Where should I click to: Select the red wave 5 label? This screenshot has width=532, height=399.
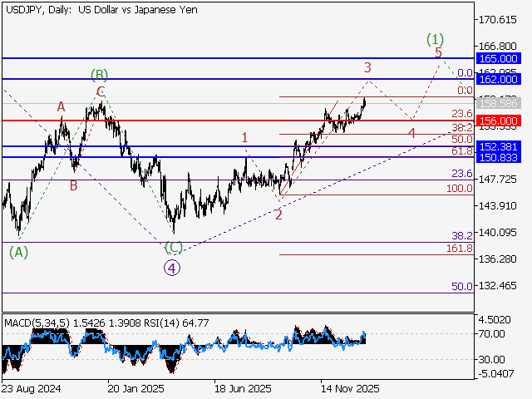pyautogui.click(x=438, y=52)
